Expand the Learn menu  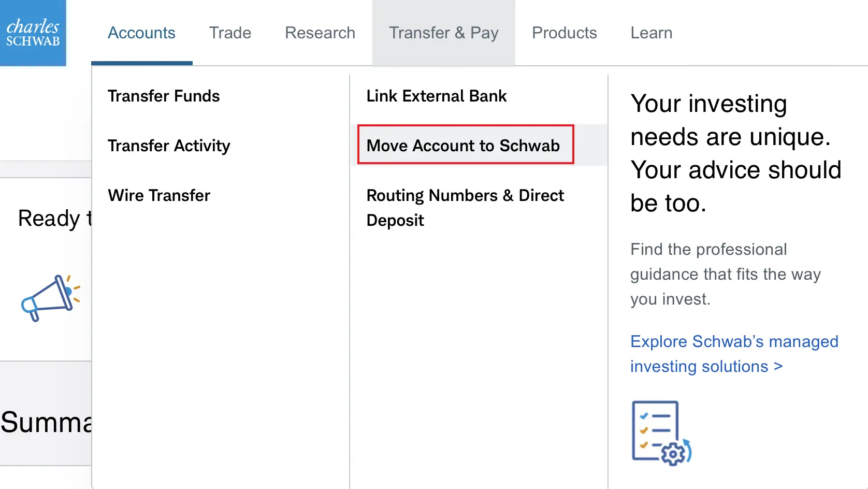point(652,33)
